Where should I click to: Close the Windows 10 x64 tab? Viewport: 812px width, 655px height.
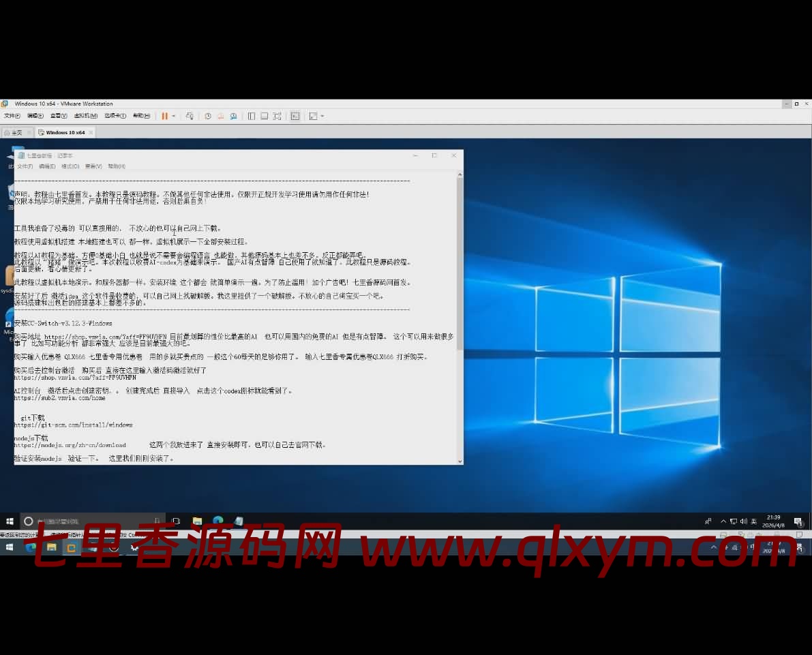click(x=91, y=132)
